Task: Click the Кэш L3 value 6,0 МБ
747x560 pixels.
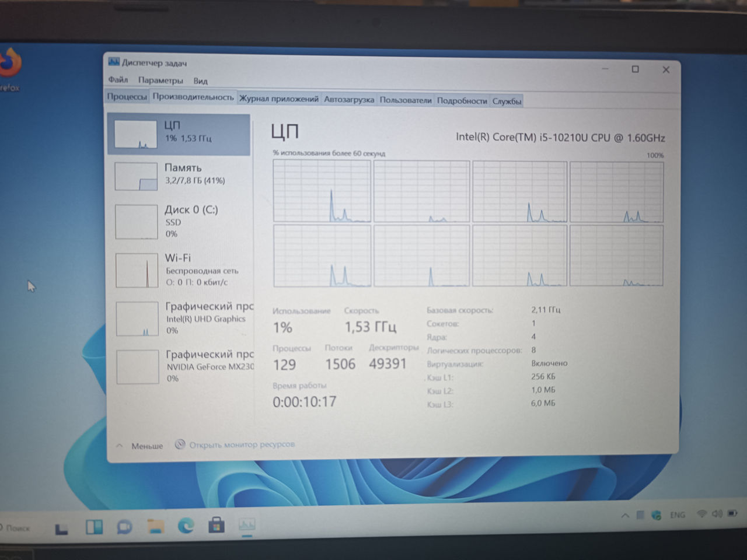Action: pyautogui.click(x=543, y=403)
